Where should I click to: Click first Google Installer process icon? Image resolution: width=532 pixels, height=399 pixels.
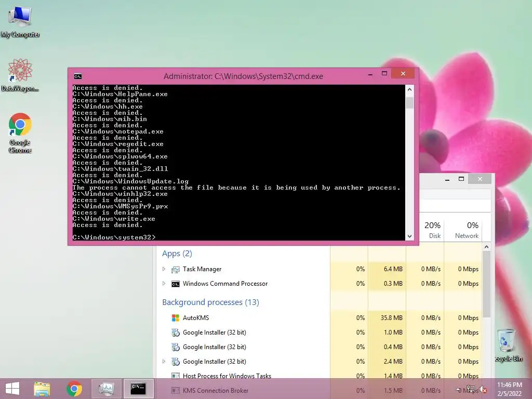coord(176,332)
